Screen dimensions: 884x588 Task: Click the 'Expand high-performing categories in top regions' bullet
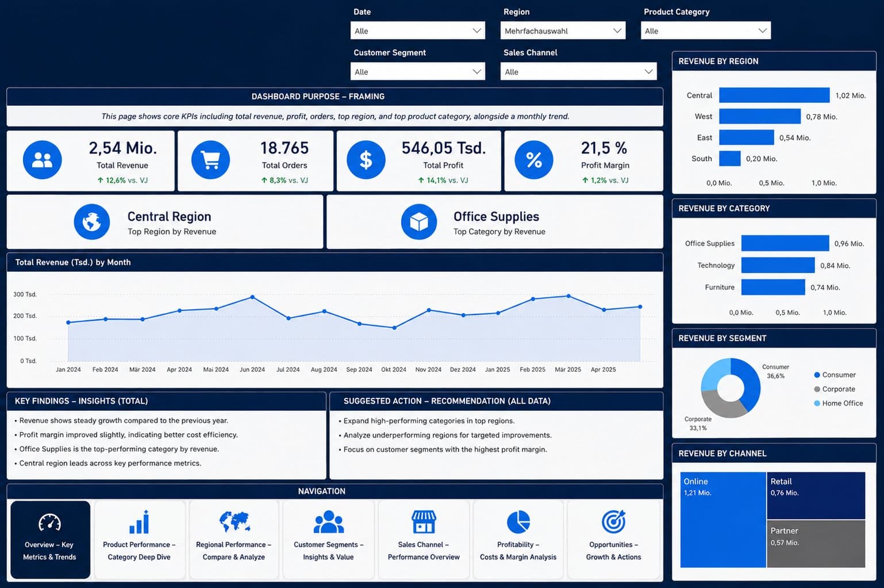point(426,421)
